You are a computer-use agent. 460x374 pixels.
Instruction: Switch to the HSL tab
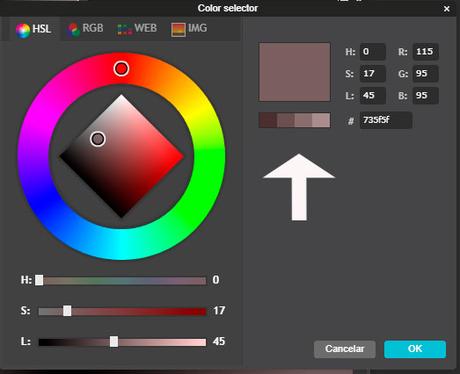click(34, 29)
